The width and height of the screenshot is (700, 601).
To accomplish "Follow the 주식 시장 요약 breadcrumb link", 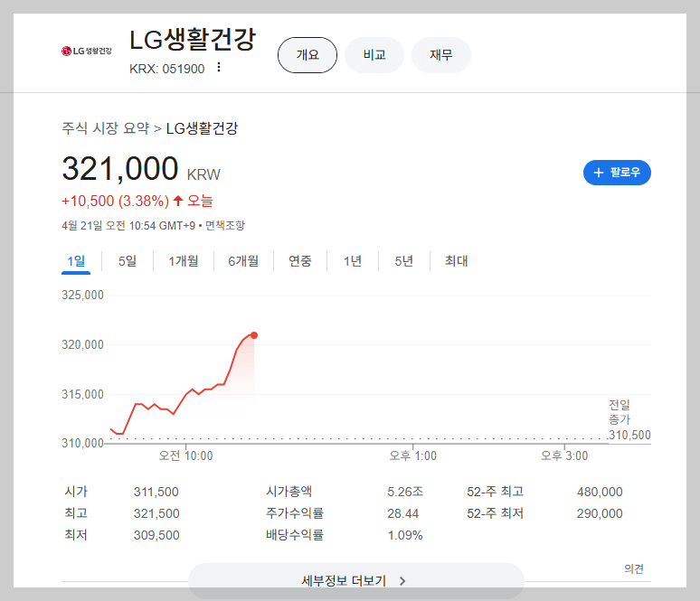I will [105, 128].
